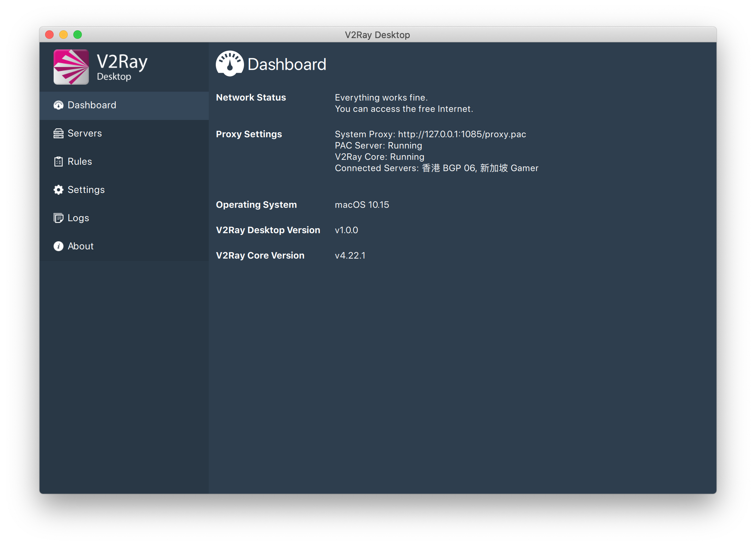
Task: Click the V2Ray Desktop Version label
Action: [268, 230]
